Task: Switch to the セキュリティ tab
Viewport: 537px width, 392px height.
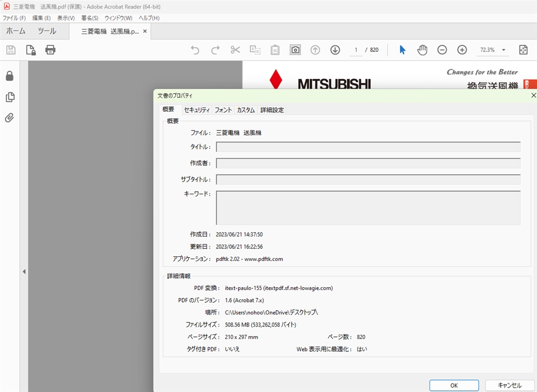Action: (197, 110)
